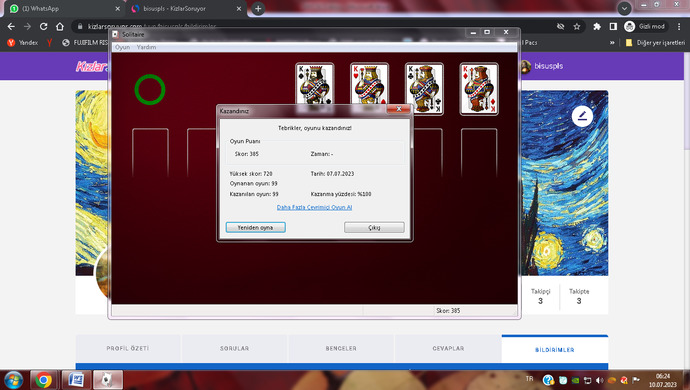Open the bisuspls user profile link
The height and width of the screenshot is (390, 690).
click(542, 66)
